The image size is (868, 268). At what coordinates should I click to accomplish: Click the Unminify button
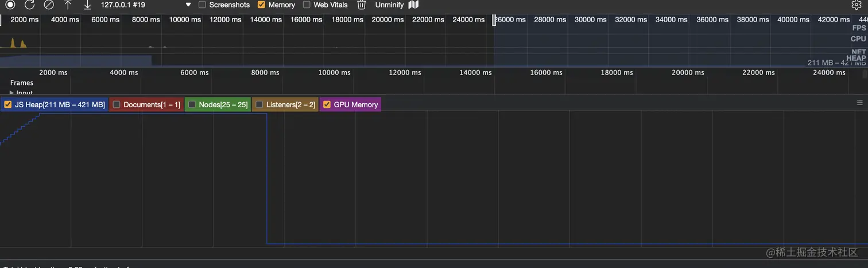pos(390,5)
